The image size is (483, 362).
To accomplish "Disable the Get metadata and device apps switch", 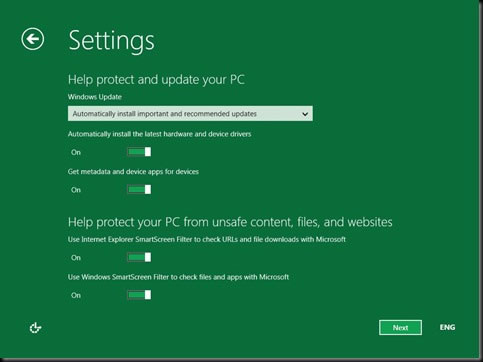I will [139, 190].
